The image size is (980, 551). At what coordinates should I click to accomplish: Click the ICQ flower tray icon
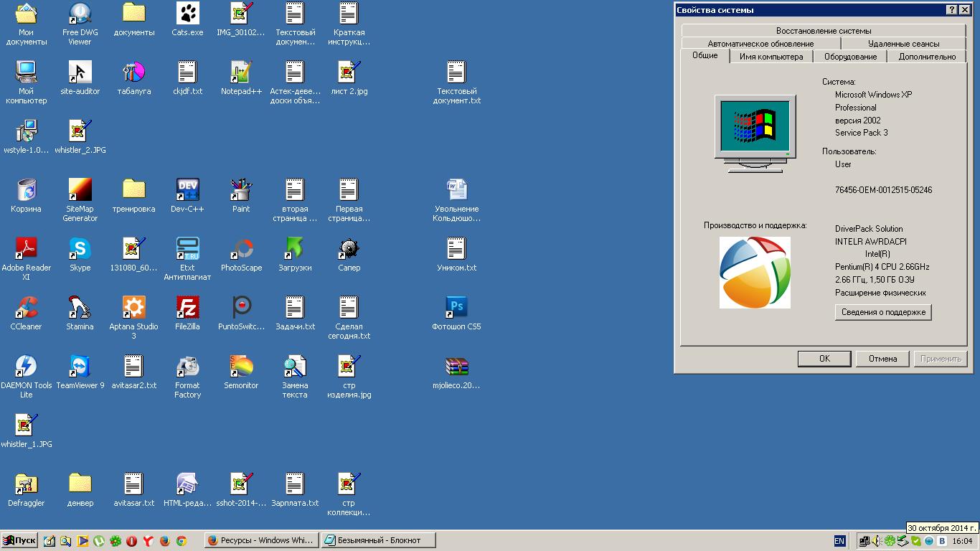[x=890, y=541]
